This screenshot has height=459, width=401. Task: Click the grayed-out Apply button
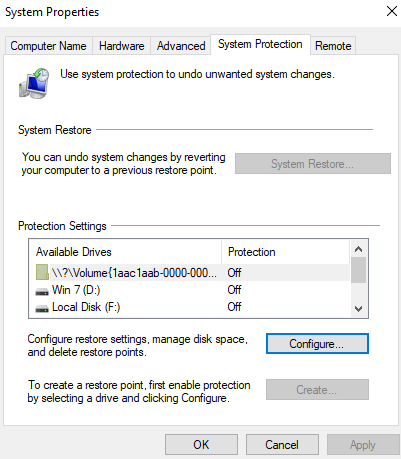pyautogui.click(x=363, y=444)
